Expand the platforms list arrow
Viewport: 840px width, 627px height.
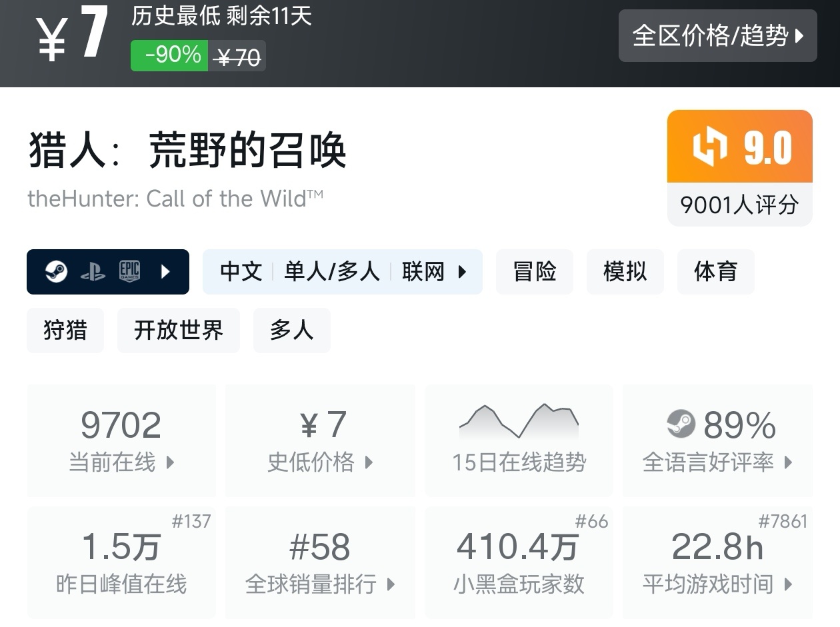[165, 272]
